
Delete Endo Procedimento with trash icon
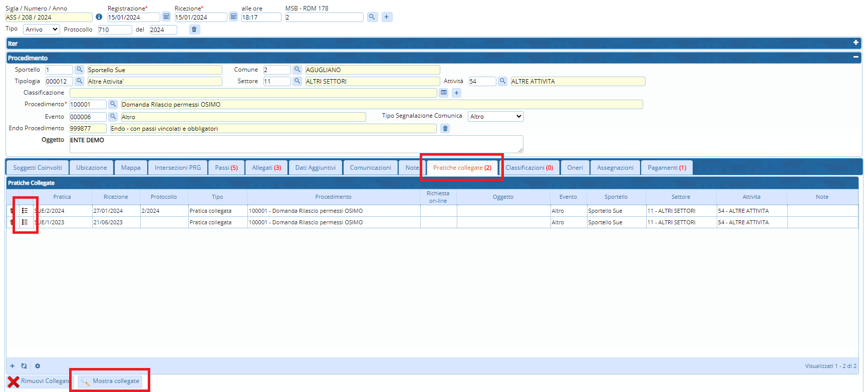445,129
